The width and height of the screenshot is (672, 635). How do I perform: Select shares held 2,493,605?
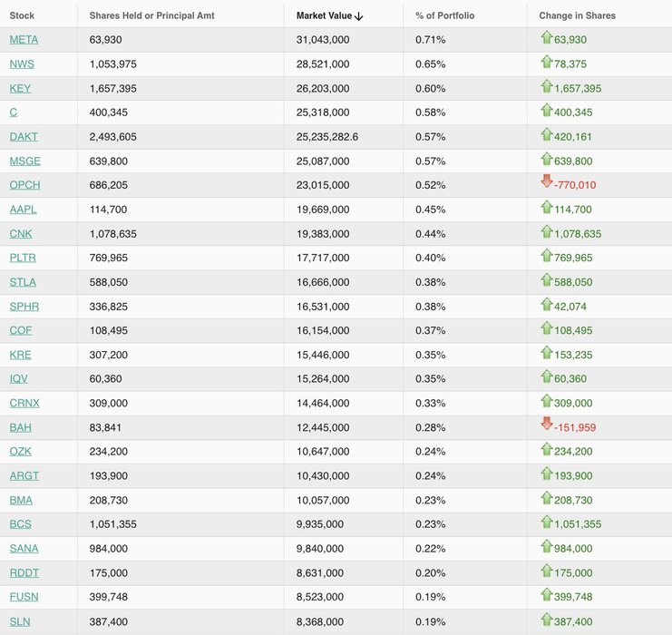point(113,137)
